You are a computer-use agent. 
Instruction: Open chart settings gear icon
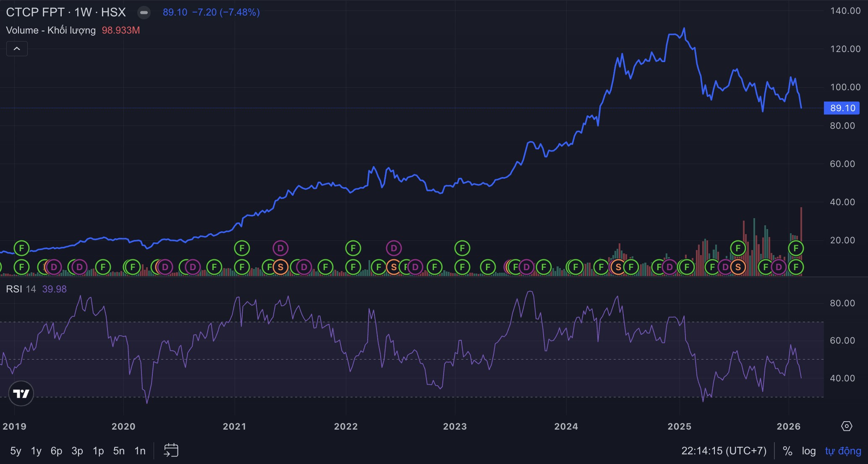pyautogui.click(x=847, y=426)
